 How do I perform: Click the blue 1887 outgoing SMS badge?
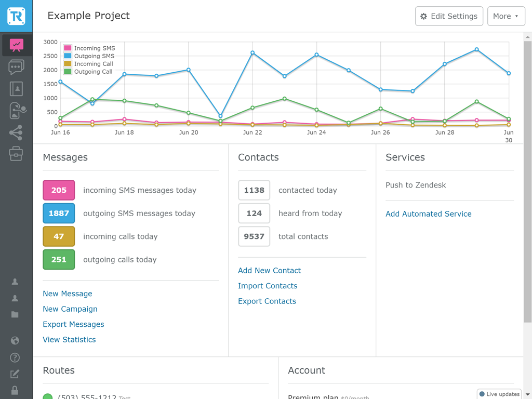pyautogui.click(x=59, y=214)
